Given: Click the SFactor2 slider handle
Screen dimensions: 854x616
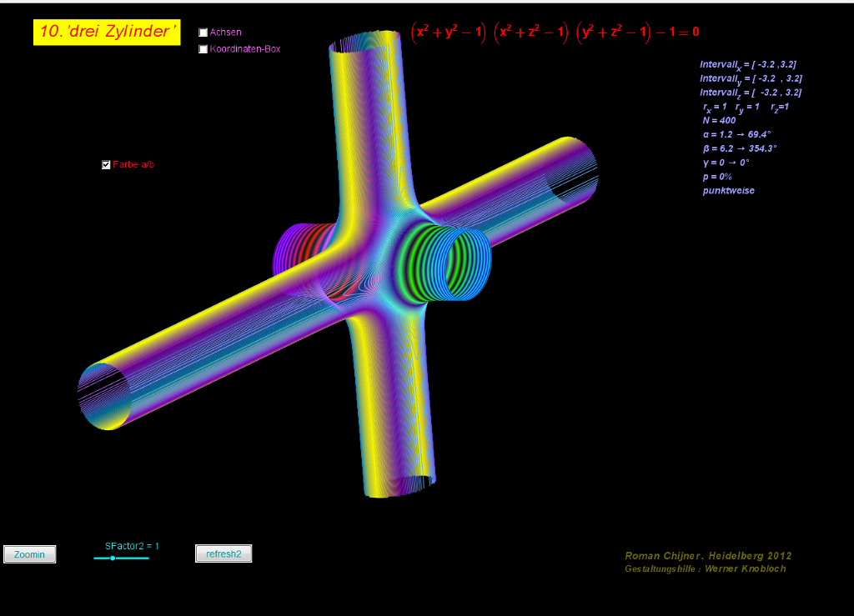Looking at the screenshot, I should [113, 558].
